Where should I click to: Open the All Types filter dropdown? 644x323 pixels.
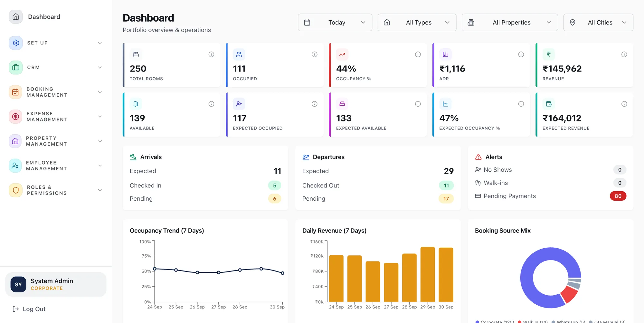pyautogui.click(x=417, y=23)
